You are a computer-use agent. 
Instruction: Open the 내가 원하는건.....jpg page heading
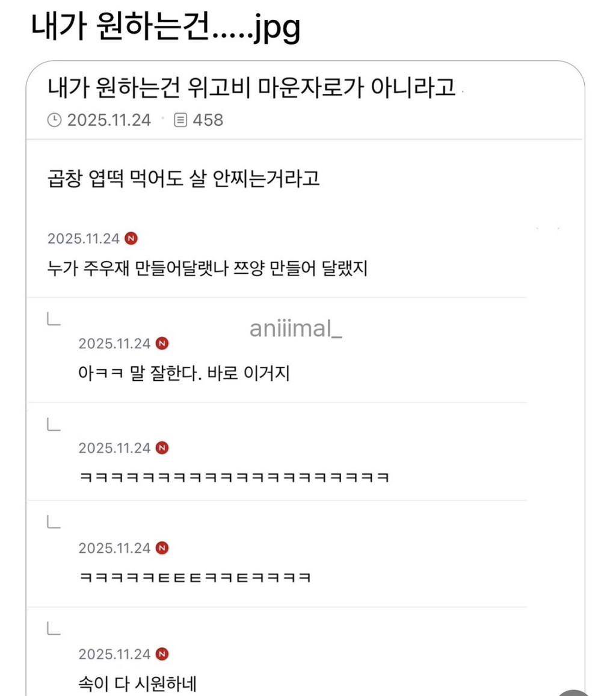pyautogui.click(x=165, y=29)
